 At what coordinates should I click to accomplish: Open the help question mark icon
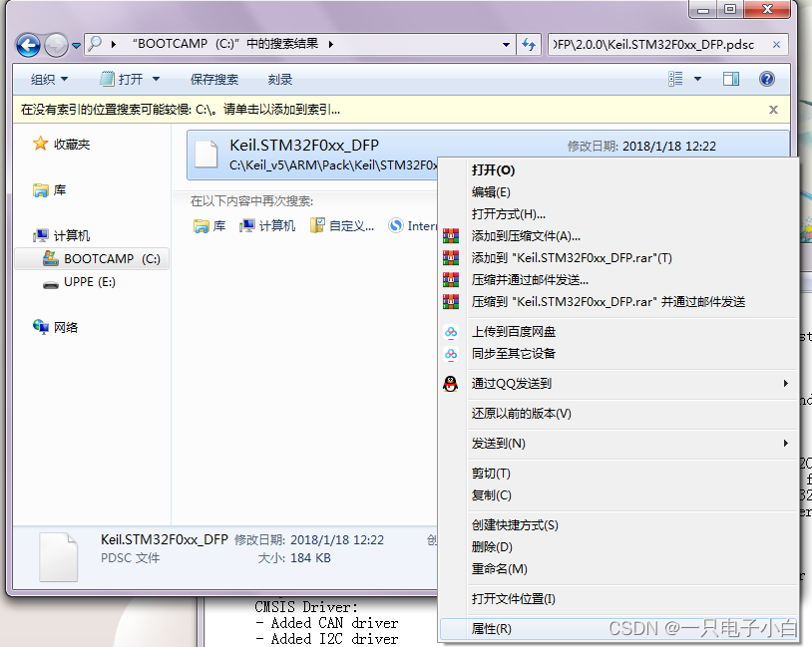(x=767, y=79)
